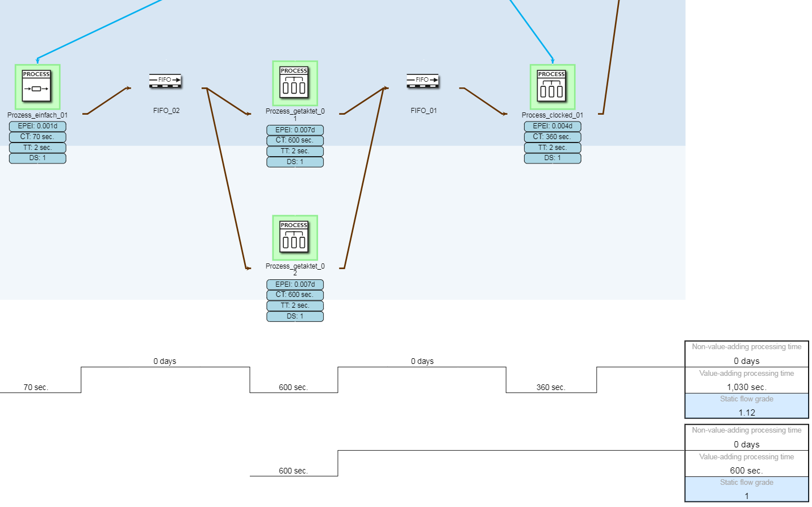The height and width of the screenshot is (507, 812).
Task: Select the 0 days marker below FIFO_01
Action: click(x=422, y=361)
